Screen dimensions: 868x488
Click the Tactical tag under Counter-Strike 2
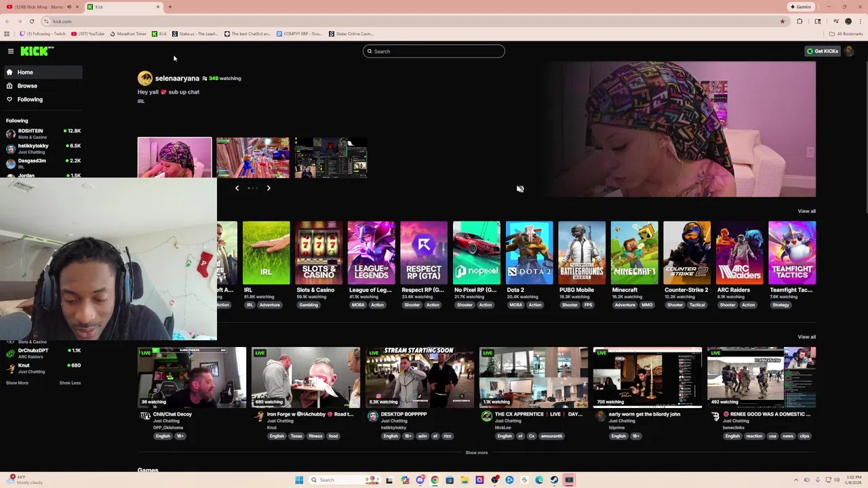tap(697, 305)
